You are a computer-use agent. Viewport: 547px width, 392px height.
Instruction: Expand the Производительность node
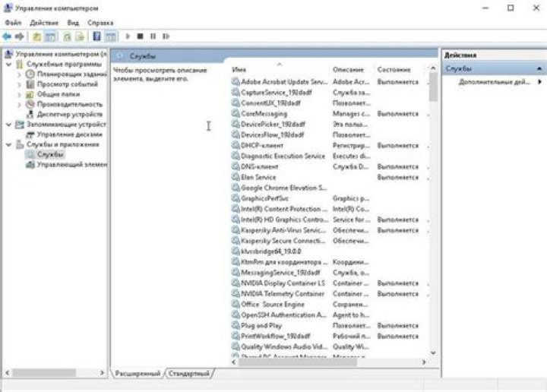pyautogui.click(x=19, y=104)
